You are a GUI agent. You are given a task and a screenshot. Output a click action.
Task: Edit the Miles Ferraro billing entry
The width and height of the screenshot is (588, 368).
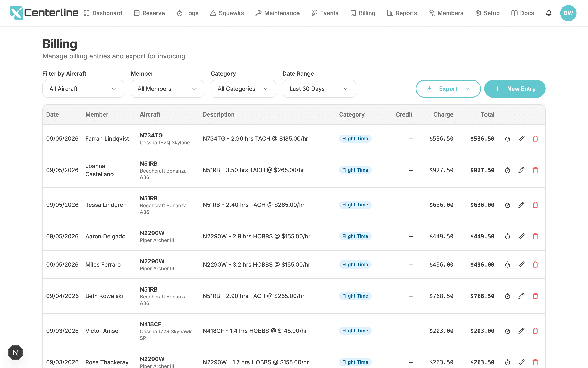(x=521, y=265)
